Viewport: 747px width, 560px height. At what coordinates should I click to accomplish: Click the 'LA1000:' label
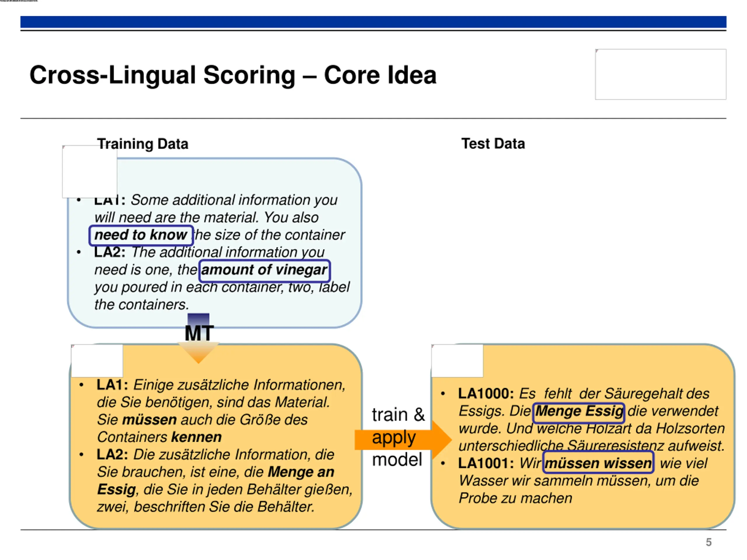coord(486,393)
